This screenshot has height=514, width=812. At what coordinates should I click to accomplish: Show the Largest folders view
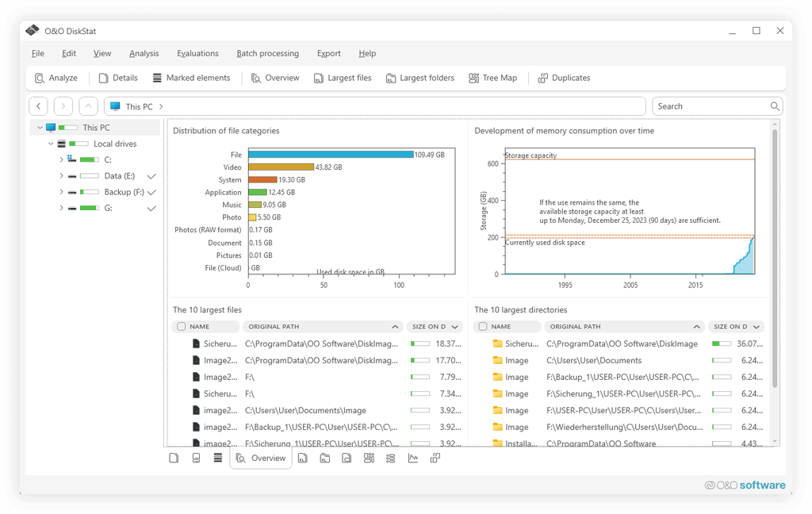click(x=419, y=78)
